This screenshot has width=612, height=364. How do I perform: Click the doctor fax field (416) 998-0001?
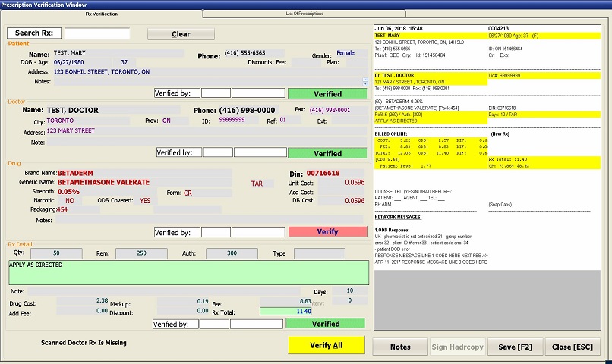(337, 110)
